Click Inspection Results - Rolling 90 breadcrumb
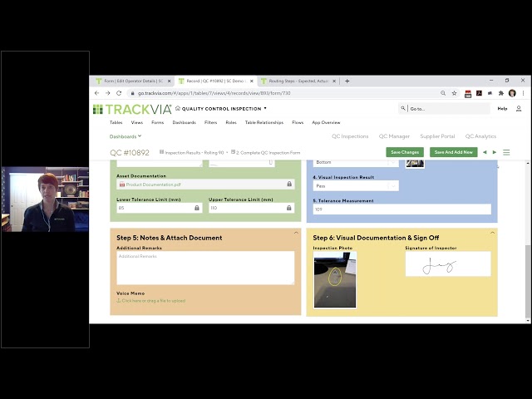532x399 pixels. click(194, 153)
